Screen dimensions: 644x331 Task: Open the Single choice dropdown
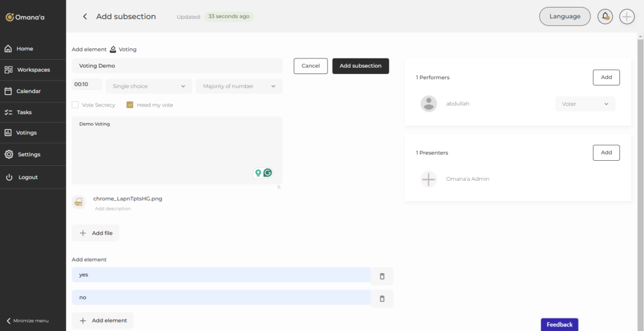pos(148,86)
